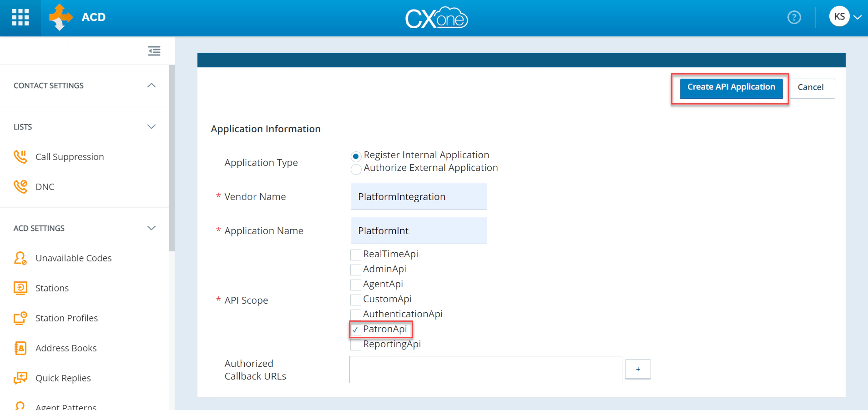Click the sidebar vertical scrollbar
The width and height of the screenshot is (868, 410).
pos(172,158)
